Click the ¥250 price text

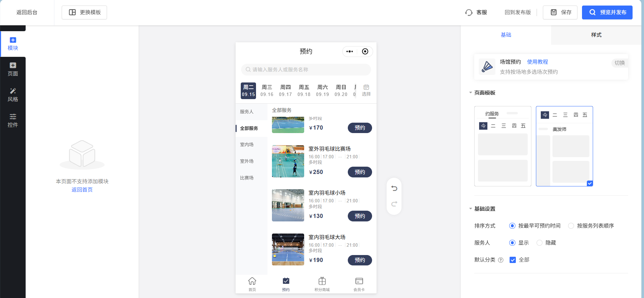[316, 172]
